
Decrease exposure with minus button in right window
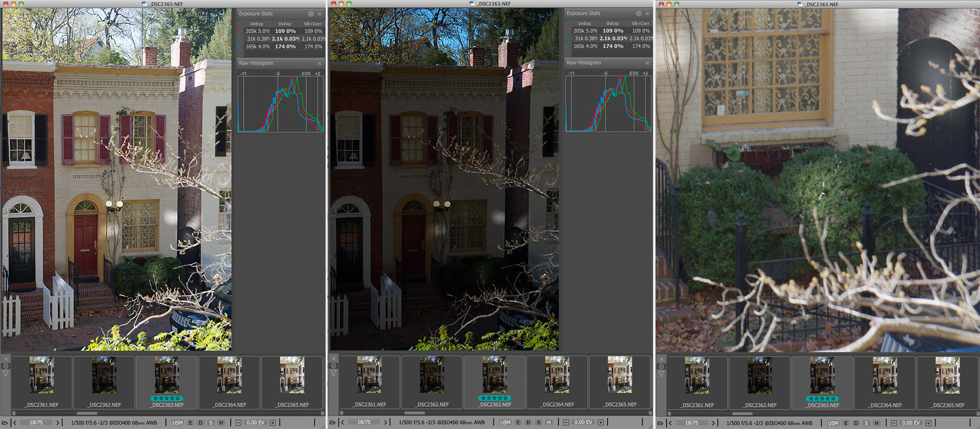pos(894,423)
